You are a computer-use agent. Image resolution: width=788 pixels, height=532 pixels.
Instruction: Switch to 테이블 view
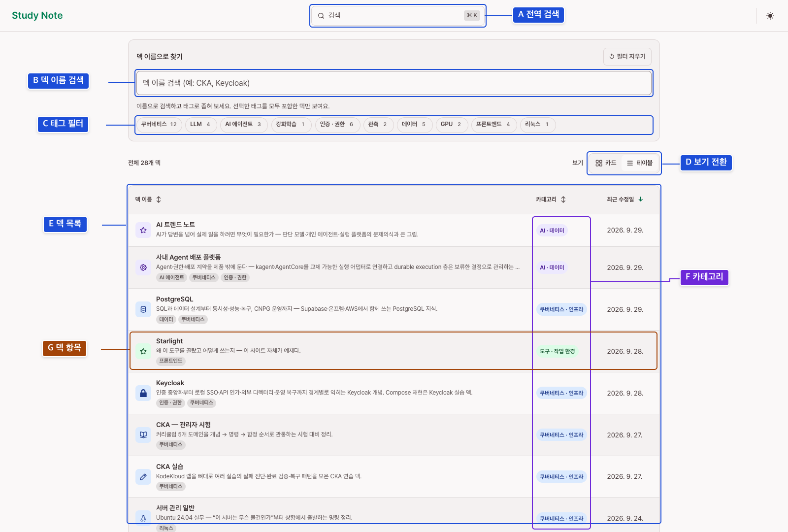click(640, 163)
